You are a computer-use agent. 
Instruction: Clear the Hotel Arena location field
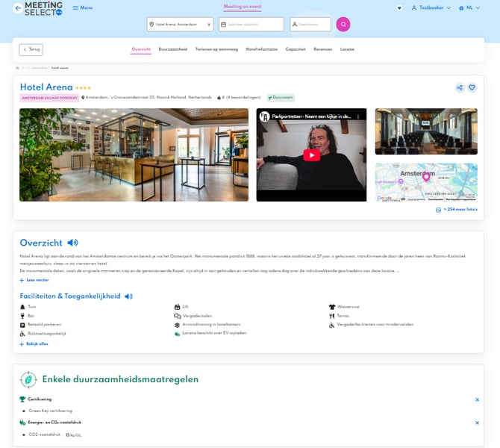[208, 25]
